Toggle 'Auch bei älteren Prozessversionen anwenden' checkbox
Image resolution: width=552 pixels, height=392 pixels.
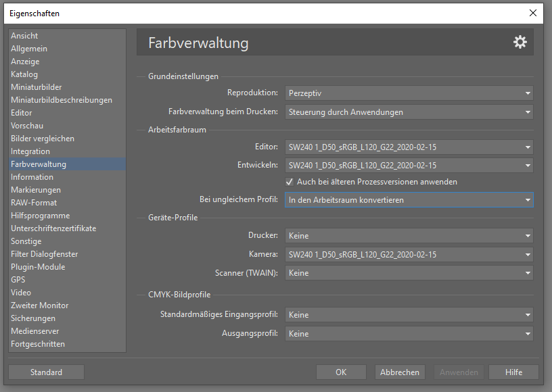[290, 182]
